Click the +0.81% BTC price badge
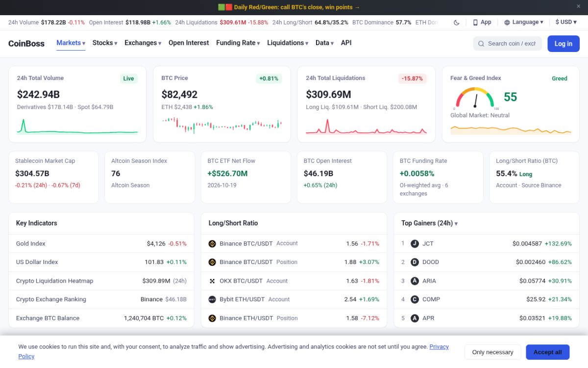Image resolution: width=588 pixels, height=368 pixels. [x=269, y=79]
